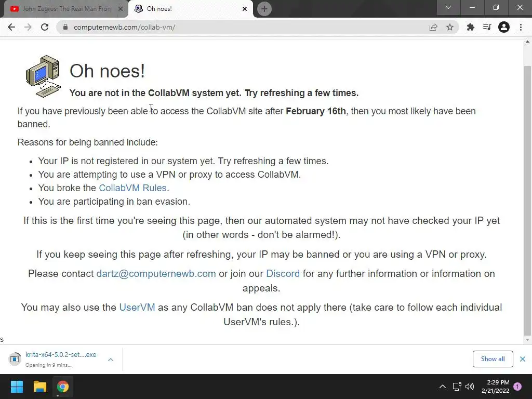Open the Extensions puzzle icon
The height and width of the screenshot is (399, 532).
pyautogui.click(x=470, y=27)
